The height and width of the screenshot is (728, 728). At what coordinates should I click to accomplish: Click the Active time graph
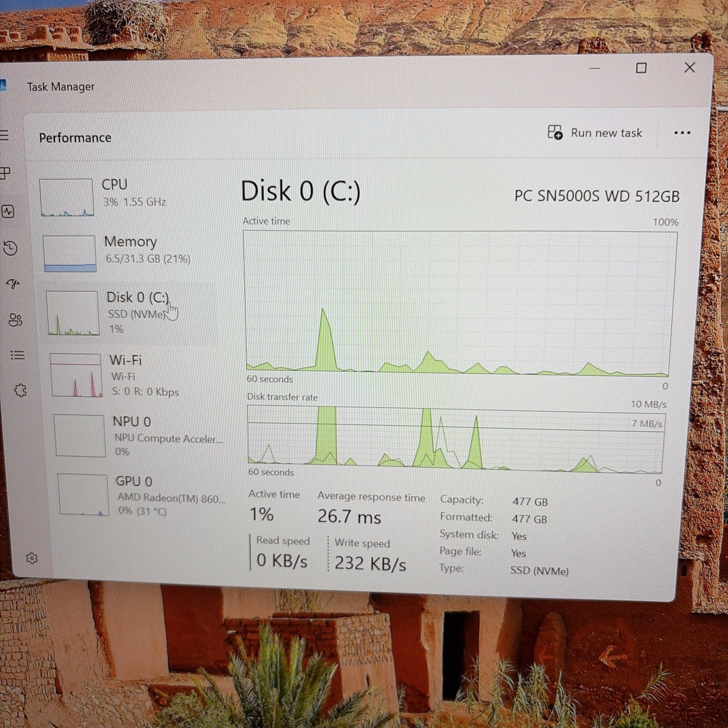(x=460, y=303)
